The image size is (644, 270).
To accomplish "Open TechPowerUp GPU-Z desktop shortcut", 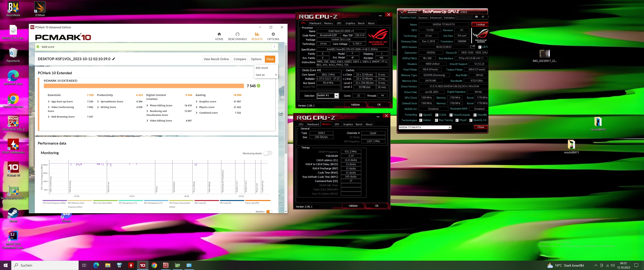I will pos(13,192).
